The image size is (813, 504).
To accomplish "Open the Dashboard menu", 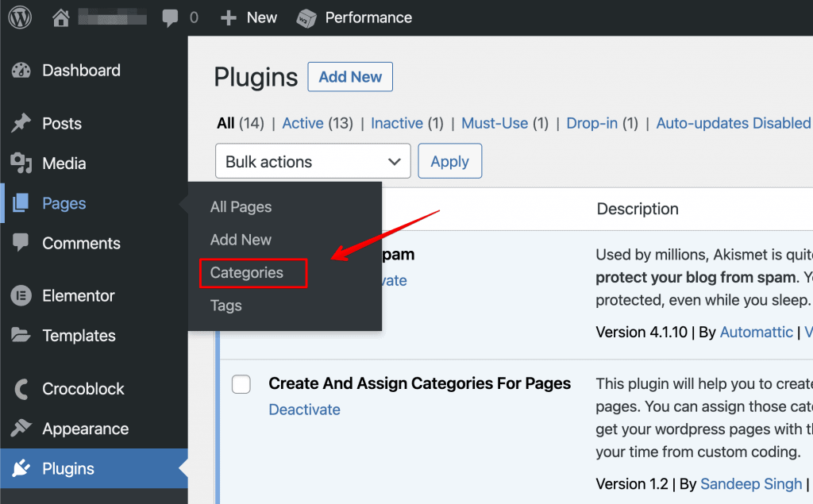I will coord(82,71).
